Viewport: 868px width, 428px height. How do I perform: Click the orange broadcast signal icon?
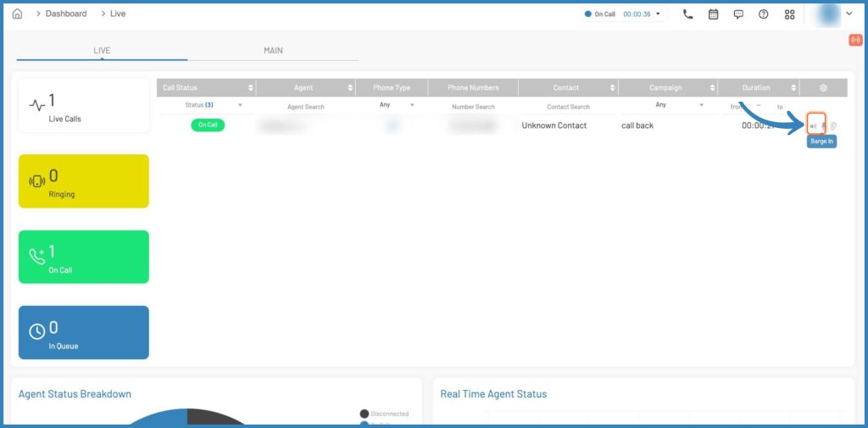(856, 40)
